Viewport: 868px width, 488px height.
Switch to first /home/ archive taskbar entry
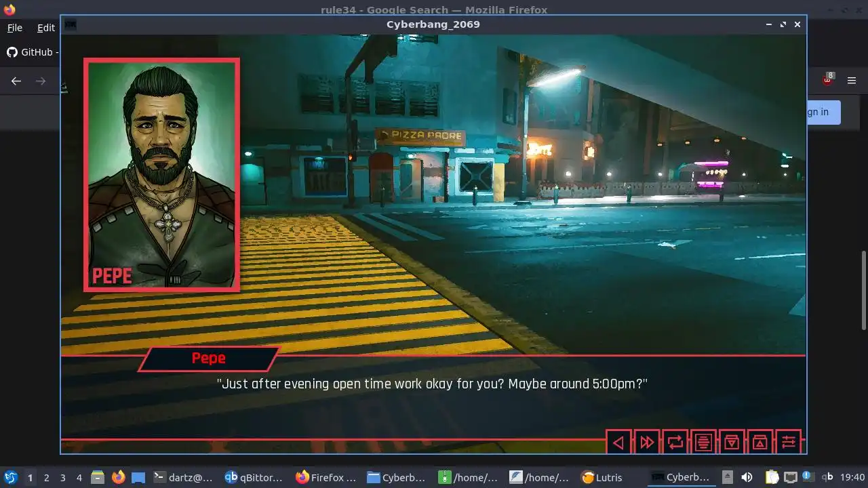[x=469, y=477]
